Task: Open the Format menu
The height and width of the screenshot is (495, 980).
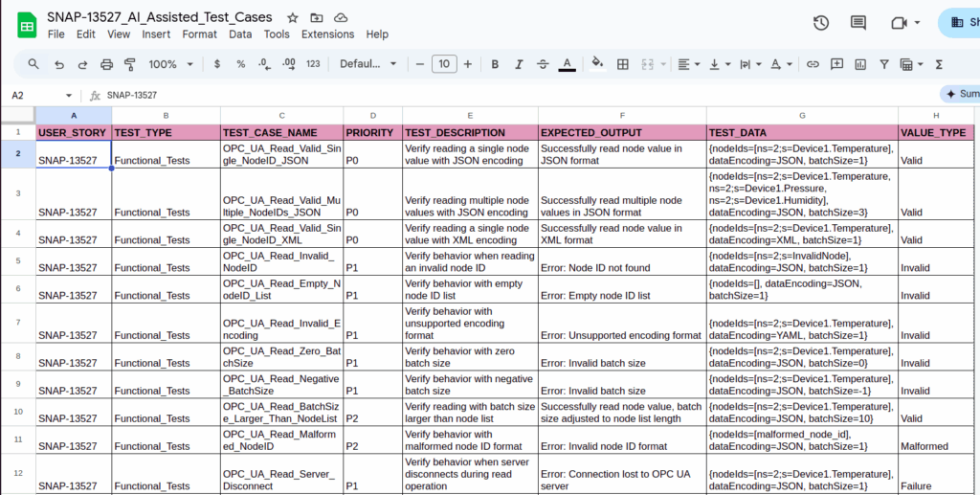Action: (x=199, y=34)
